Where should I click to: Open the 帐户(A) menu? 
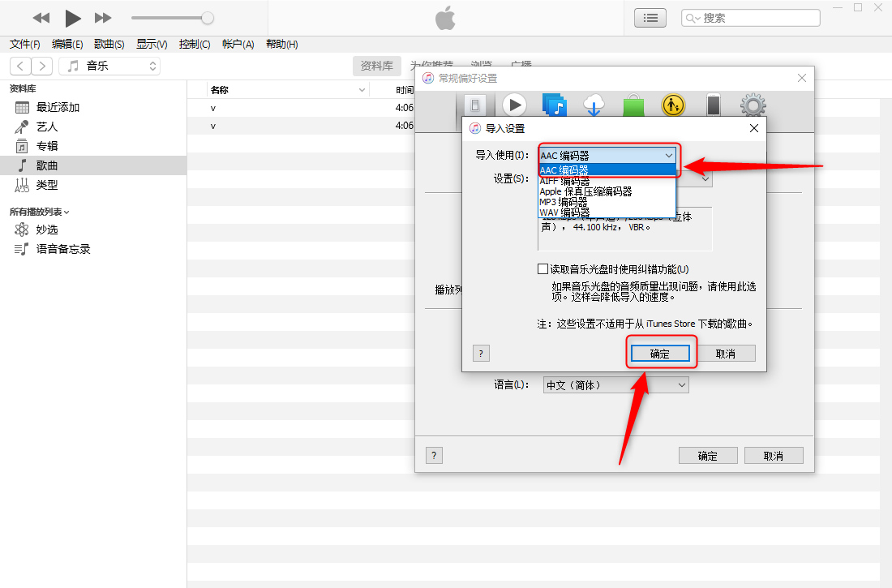(238, 45)
